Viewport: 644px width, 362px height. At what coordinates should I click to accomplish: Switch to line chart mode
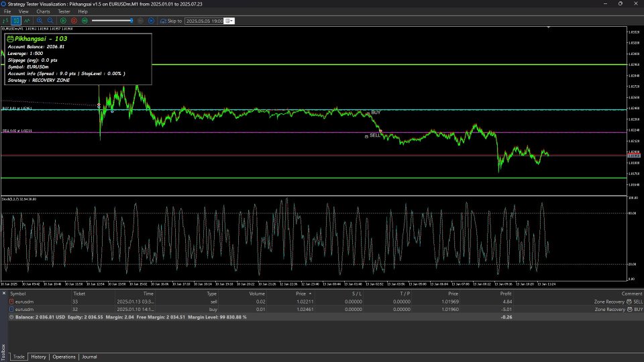coord(27,21)
